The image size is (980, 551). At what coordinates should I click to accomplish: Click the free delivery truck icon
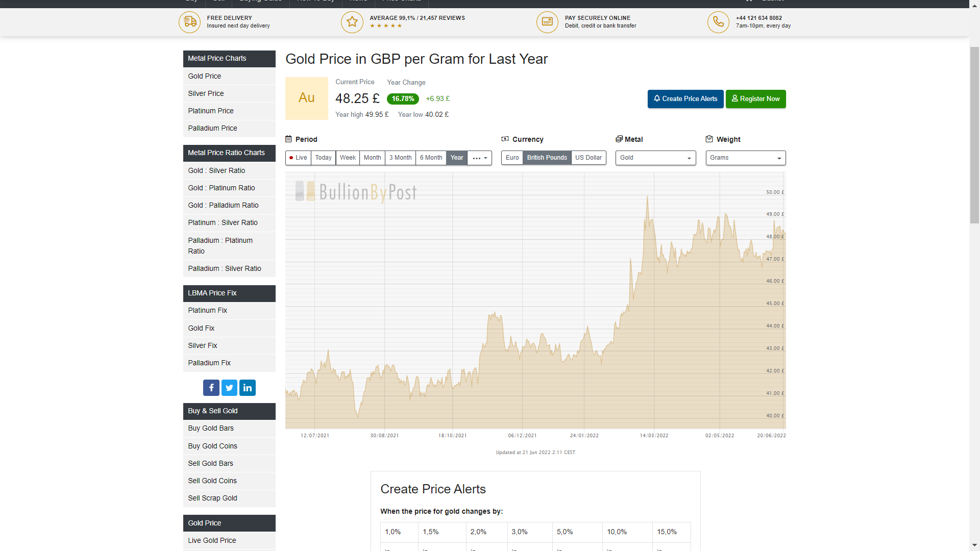189,22
